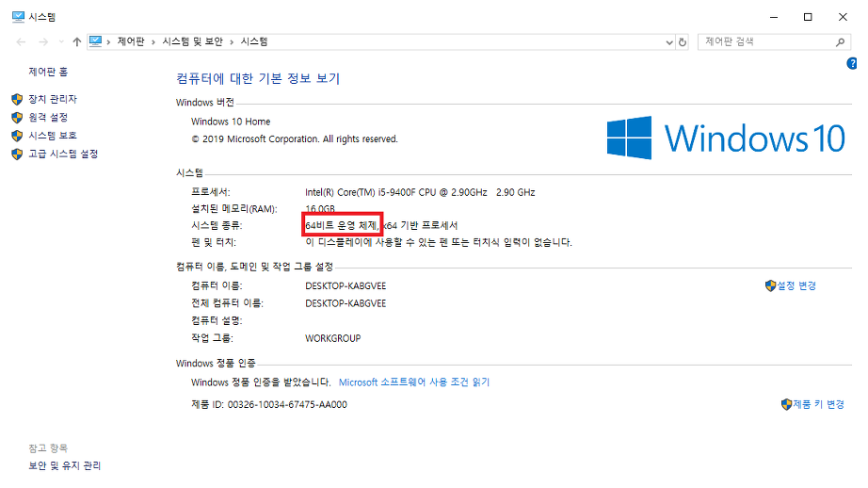Click the heading 컴퓨터에 대한 기본 정보 보기
The width and height of the screenshot is (868, 488).
tap(258, 78)
